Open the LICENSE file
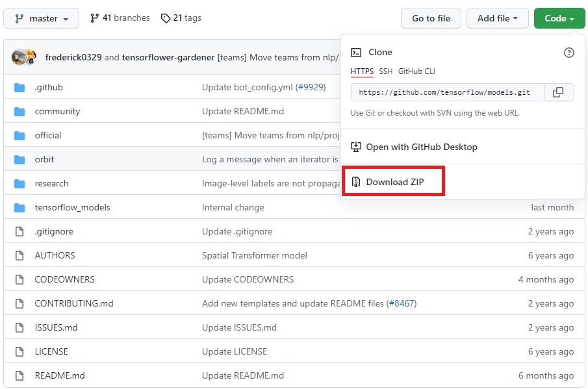 [51, 351]
